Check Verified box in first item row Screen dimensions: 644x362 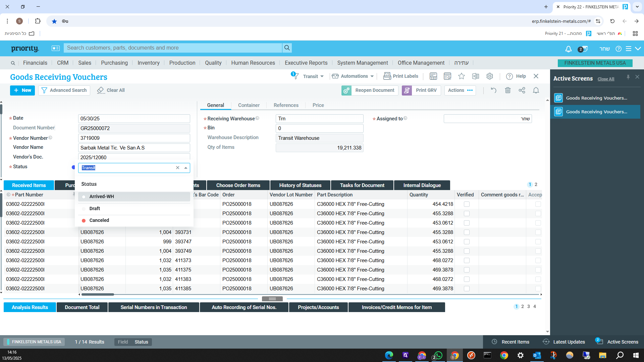tap(467, 204)
